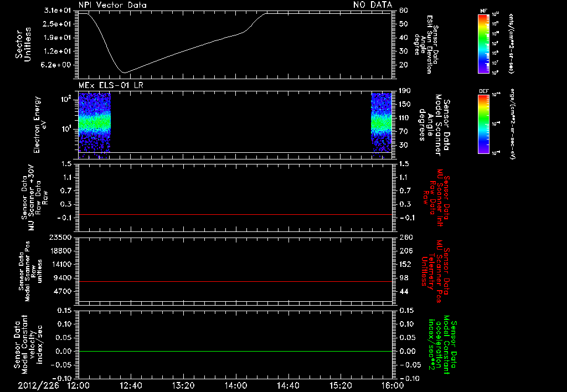Image resolution: width=567 pixels, height=392 pixels.
Task: Click the '12:40' time axis label
Action: point(131,385)
